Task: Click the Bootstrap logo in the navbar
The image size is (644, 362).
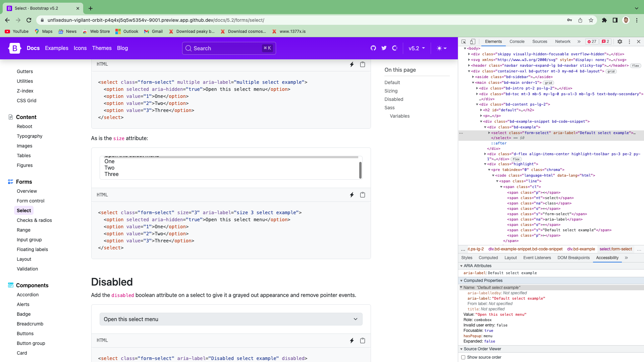Action: [14, 48]
